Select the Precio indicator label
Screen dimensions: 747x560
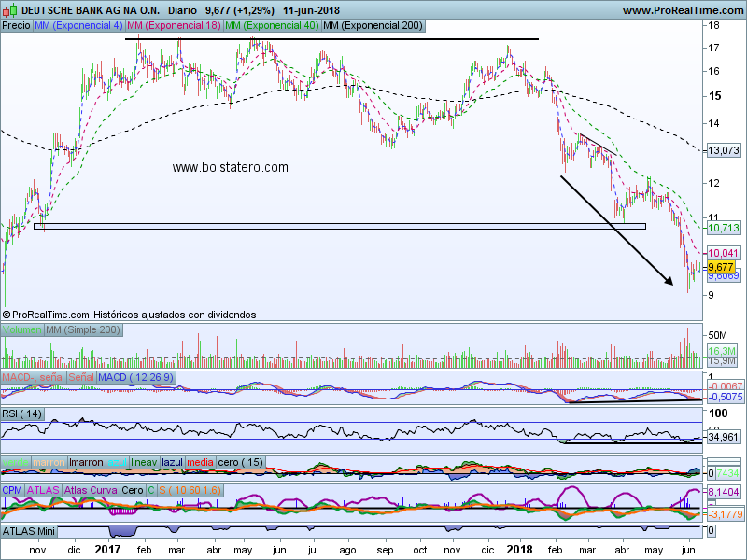16,25
